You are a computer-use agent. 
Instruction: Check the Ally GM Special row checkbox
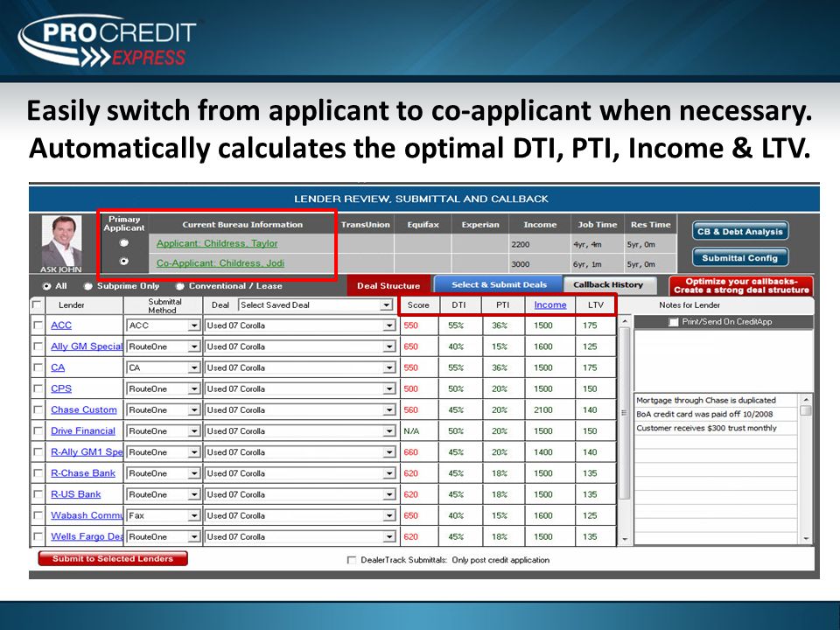[38, 346]
